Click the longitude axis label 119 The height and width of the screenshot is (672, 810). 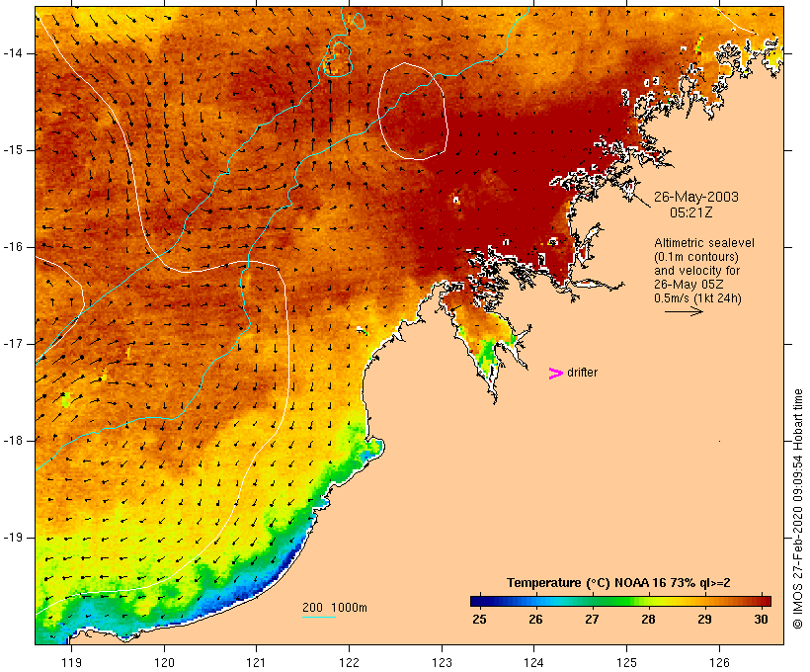71,662
